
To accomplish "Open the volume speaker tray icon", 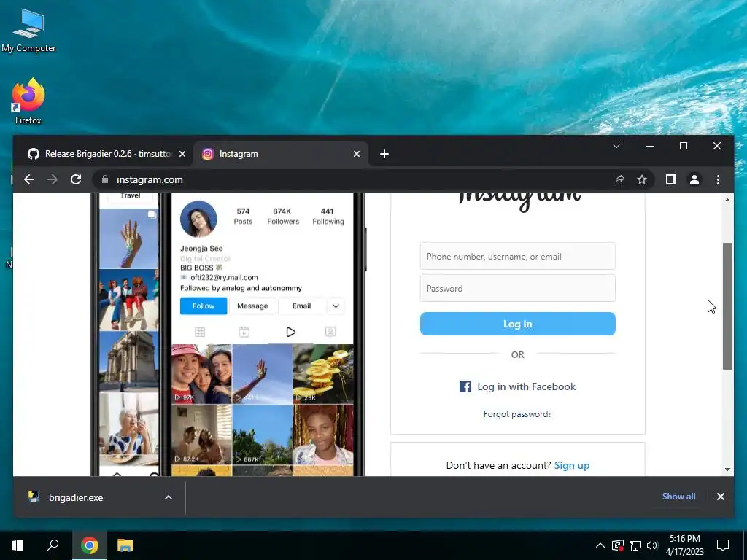I will pos(652,545).
